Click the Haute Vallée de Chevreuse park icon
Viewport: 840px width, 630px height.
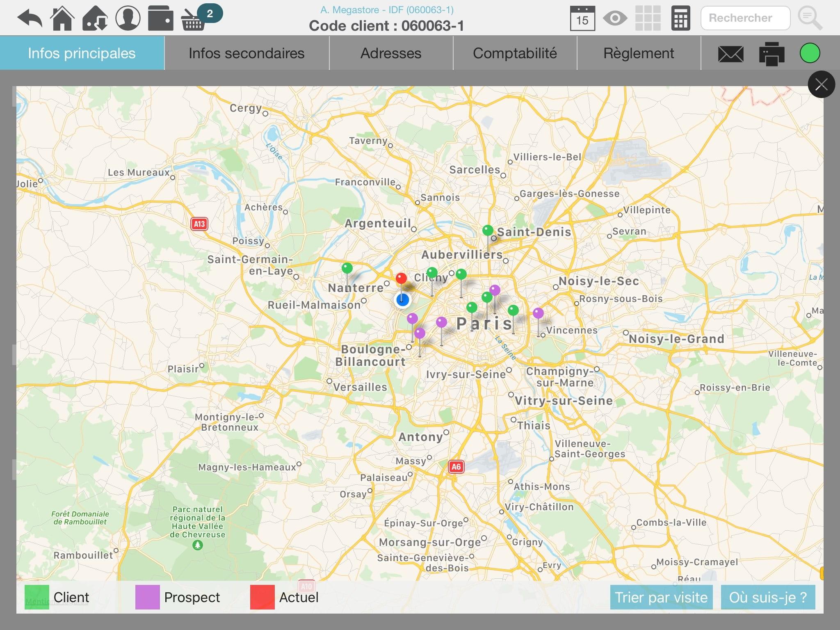click(198, 545)
